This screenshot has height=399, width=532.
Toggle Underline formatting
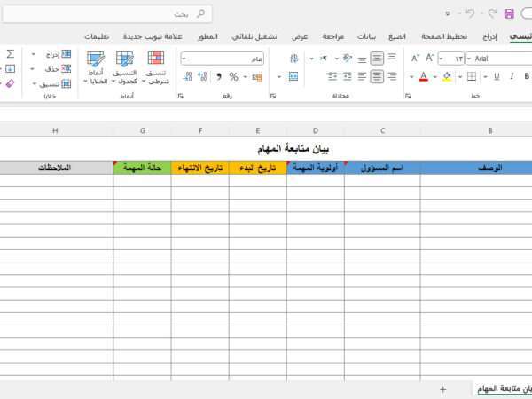(x=497, y=76)
